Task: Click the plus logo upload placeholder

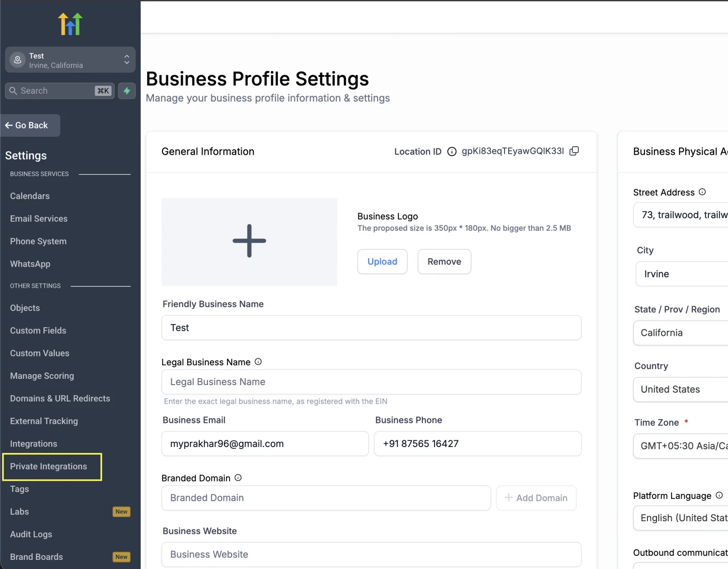Action: [249, 242]
